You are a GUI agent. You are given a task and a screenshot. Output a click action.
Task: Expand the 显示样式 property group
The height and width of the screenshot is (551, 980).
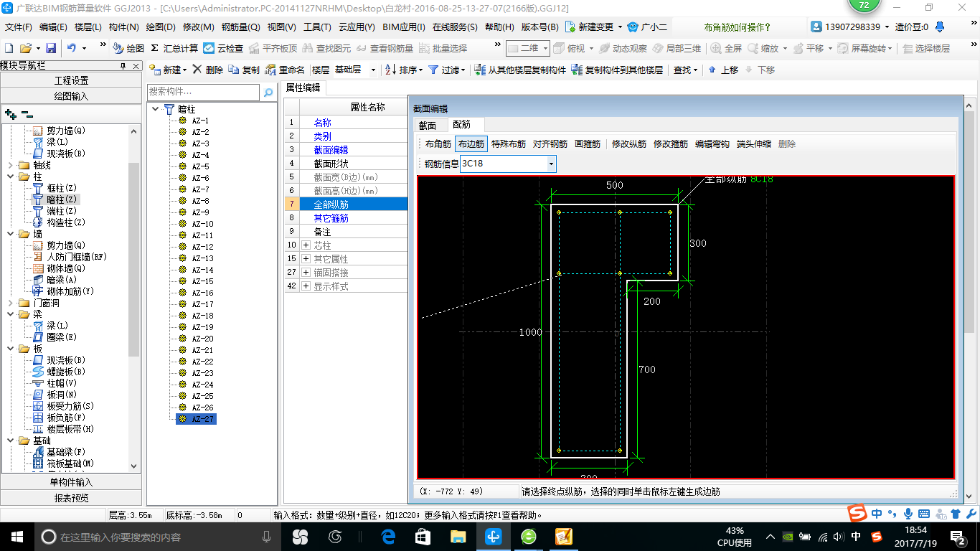306,286
